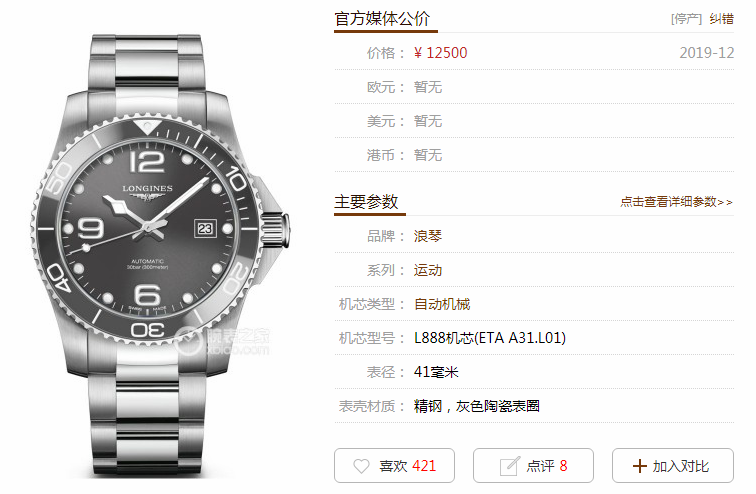Click the L888机芯 movement model text
Viewport: 756px width, 494px height.
490,338
